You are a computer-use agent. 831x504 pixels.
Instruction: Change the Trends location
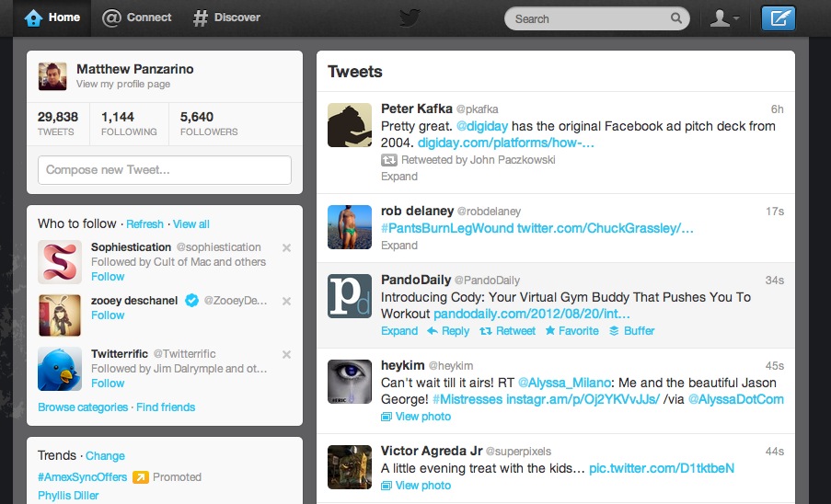(x=105, y=456)
